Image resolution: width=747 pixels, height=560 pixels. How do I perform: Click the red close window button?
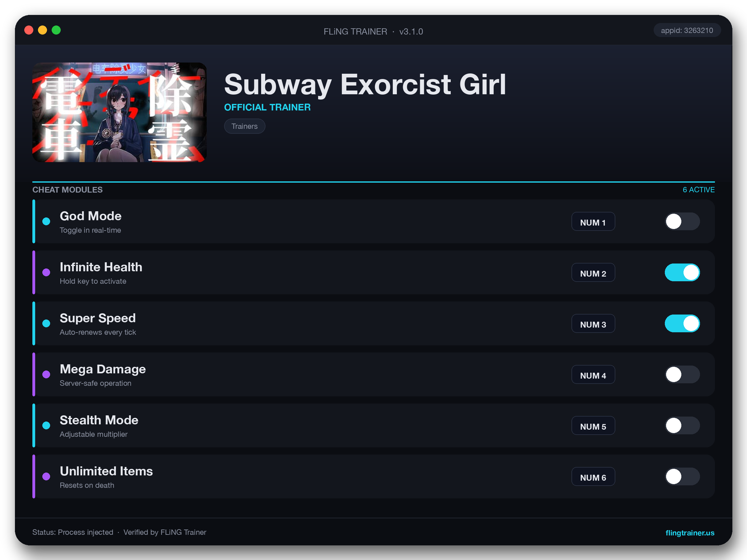click(29, 30)
